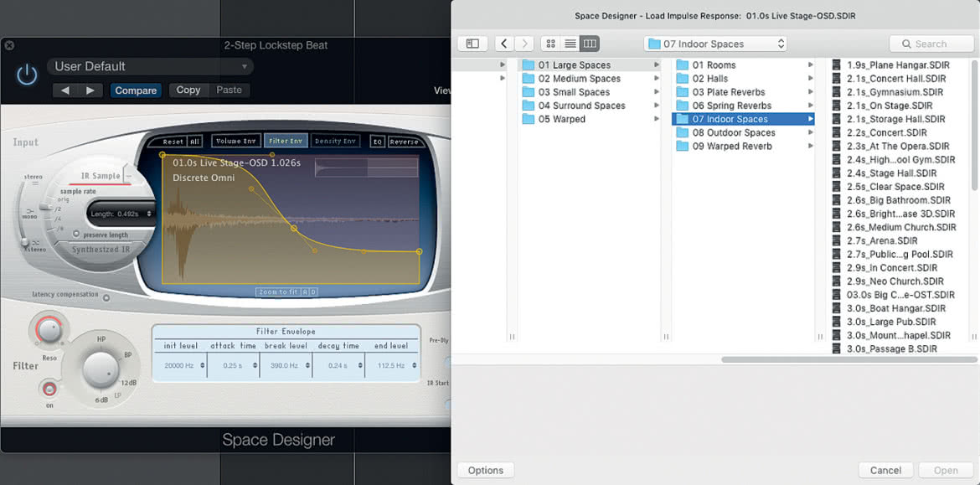The image size is (980, 485).
Task: Click Zoom to fit button
Action: coord(279,292)
